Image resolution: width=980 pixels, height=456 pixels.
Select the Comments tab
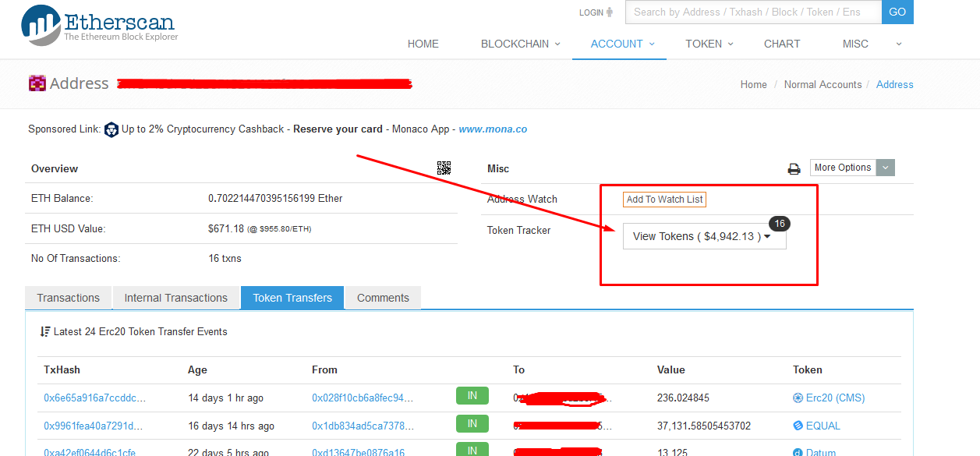point(383,298)
